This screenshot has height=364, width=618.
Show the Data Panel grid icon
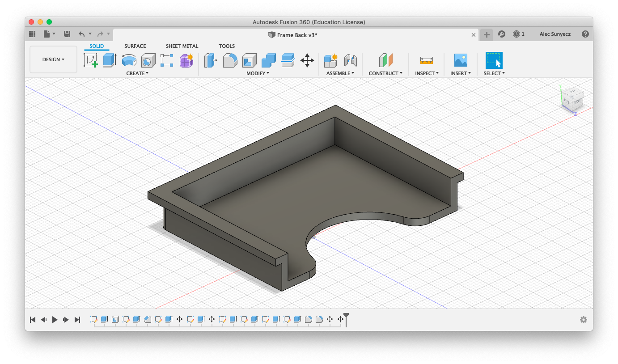(32, 34)
